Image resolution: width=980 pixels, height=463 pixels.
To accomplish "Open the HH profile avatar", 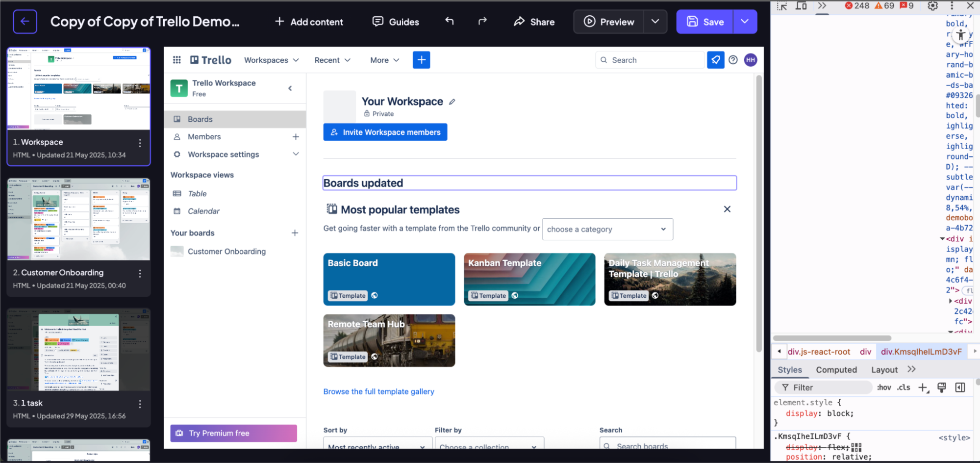I will [x=751, y=60].
